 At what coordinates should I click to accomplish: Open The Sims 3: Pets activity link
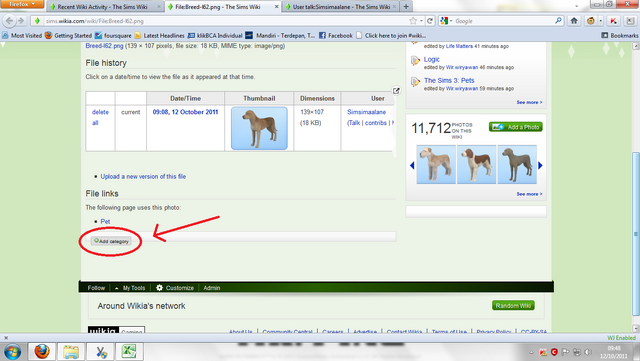[x=449, y=80]
